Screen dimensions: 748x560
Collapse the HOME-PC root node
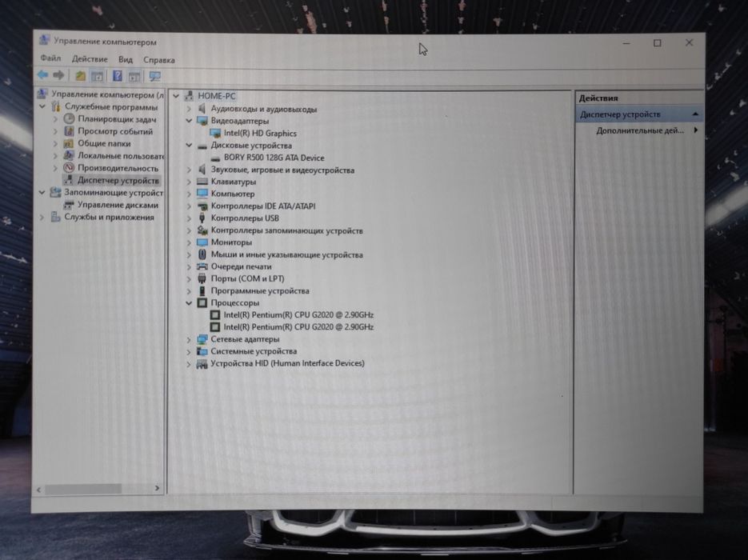tap(176, 96)
